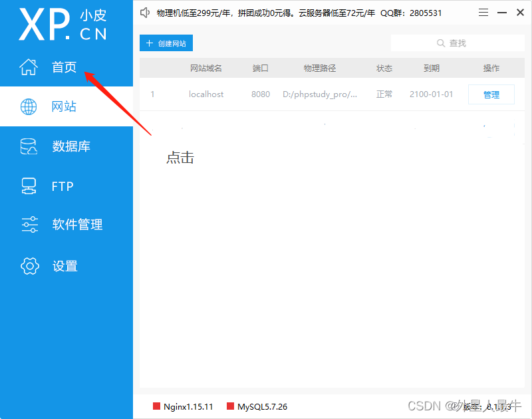Click the MySQL5.7.26 status text
Viewport: 532px width, 419px height.
click(x=262, y=406)
